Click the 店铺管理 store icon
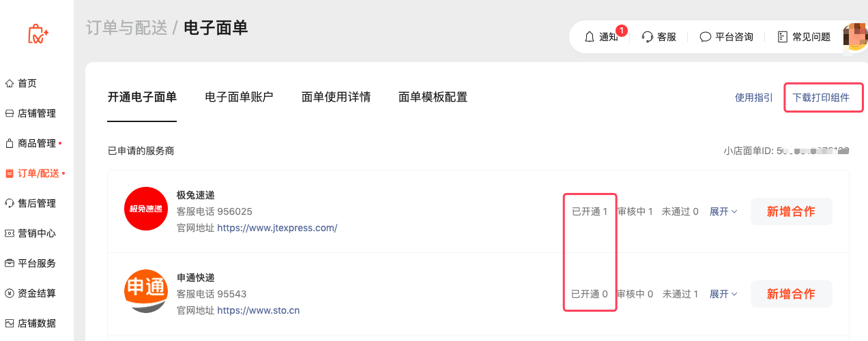Viewport: 868px width, 341px height. 10,113
